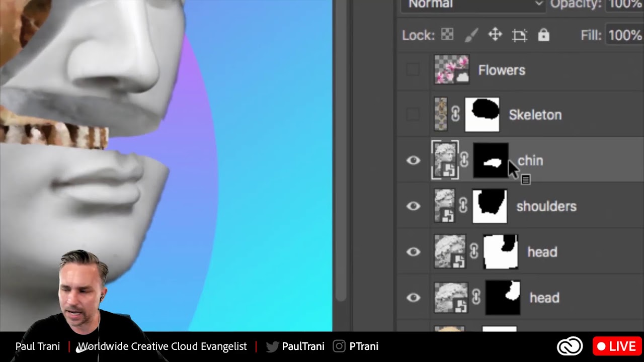Viewport: 644px width, 362px height.
Task: Click the Opacity value field
Action: [x=624, y=5]
